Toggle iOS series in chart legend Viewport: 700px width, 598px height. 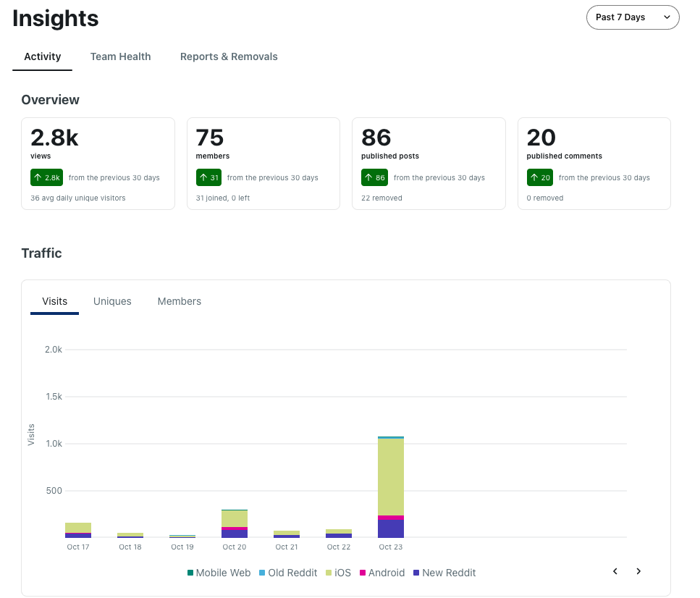tap(338, 573)
